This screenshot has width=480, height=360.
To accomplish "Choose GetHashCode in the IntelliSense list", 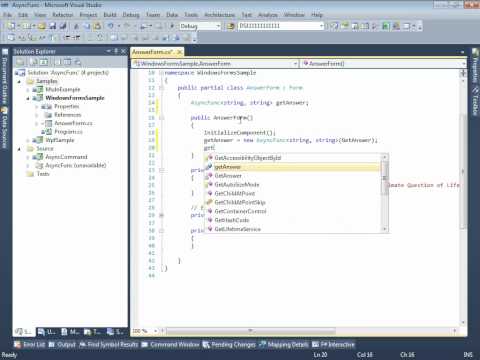I will [x=292, y=220].
